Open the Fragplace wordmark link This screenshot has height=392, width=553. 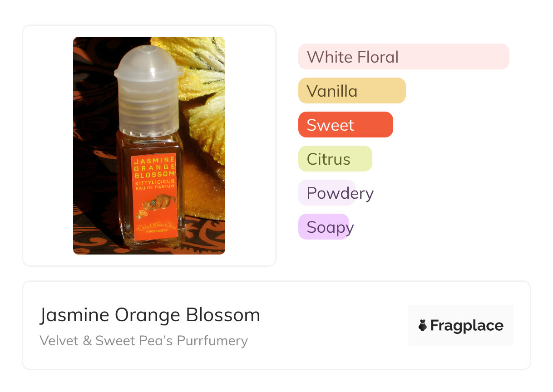[466, 325]
